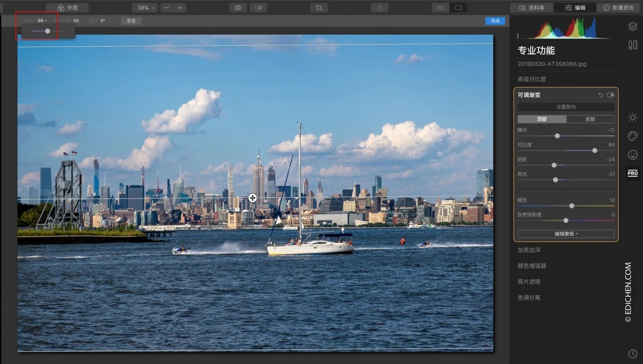Zoom in with the plus button
The image size is (643, 364).
[180, 8]
